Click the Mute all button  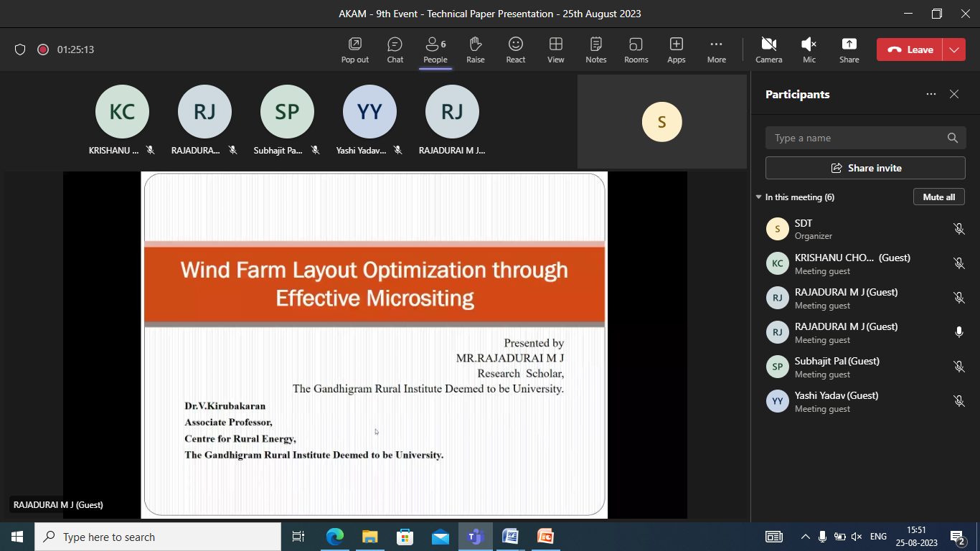pos(938,197)
